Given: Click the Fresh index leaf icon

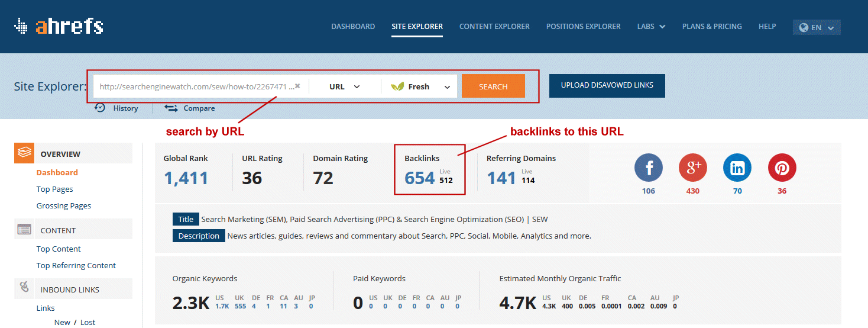Looking at the screenshot, I should (398, 86).
